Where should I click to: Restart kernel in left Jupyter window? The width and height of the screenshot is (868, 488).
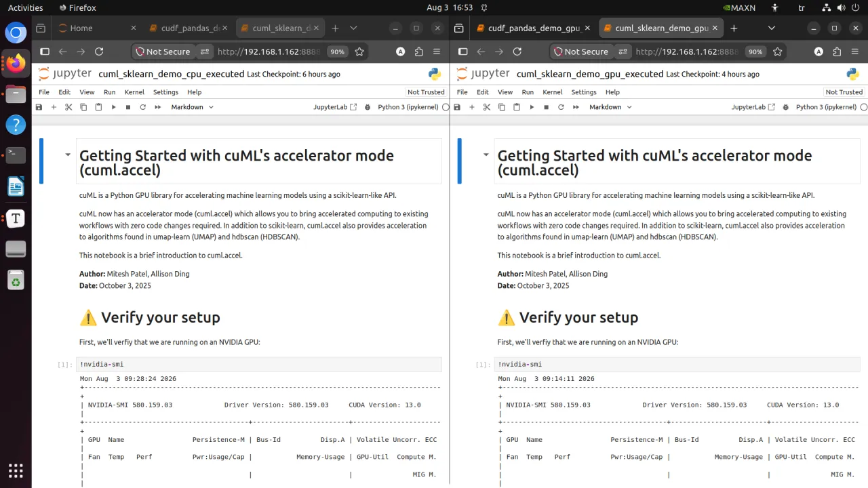coord(142,107)
